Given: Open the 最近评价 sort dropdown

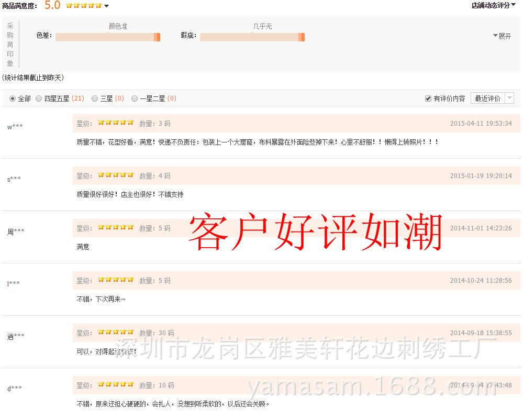Looking at the screenshot, I should (492, 98).
